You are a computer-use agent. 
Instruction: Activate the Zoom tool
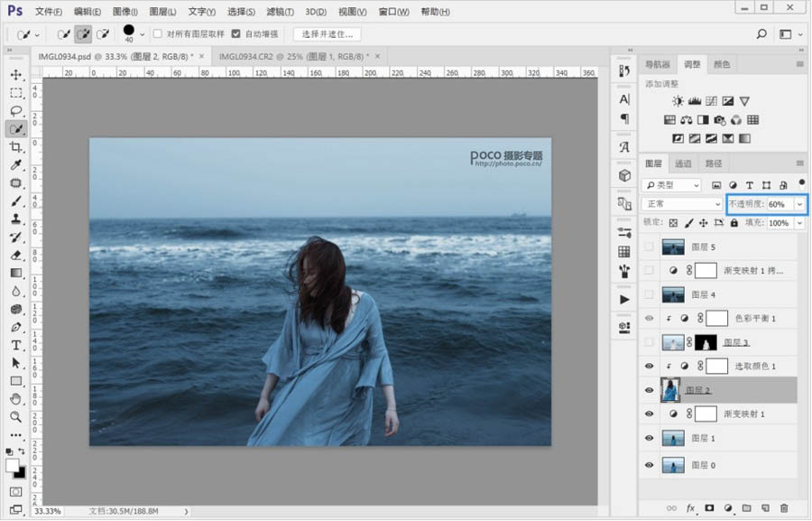point(16,417)
